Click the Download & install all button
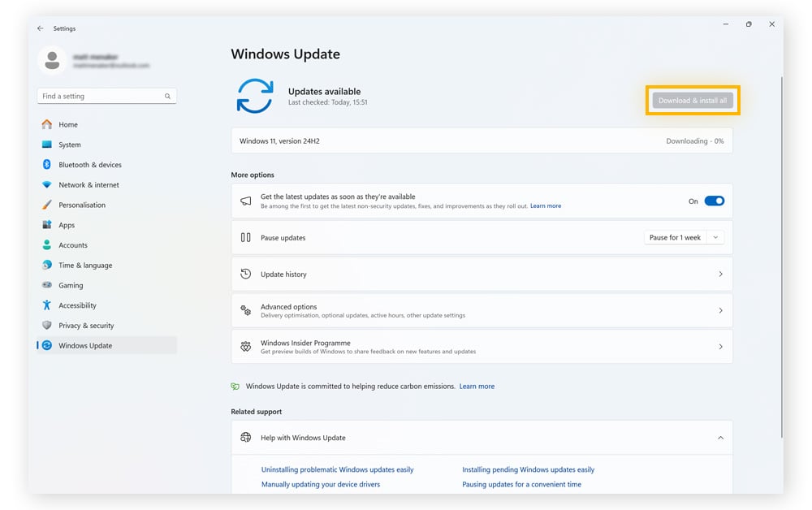The image size is (812, 510). (x=692, y=101)
